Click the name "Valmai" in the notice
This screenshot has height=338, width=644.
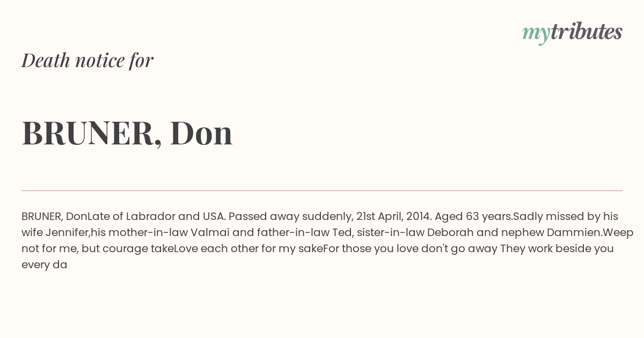click(x=210, y=233)
